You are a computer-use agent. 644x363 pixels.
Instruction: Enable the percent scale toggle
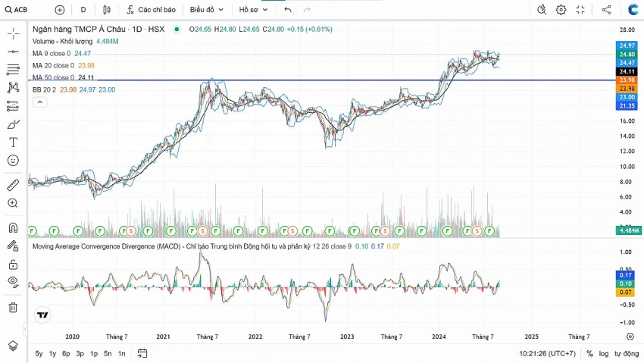pos(589,353)
